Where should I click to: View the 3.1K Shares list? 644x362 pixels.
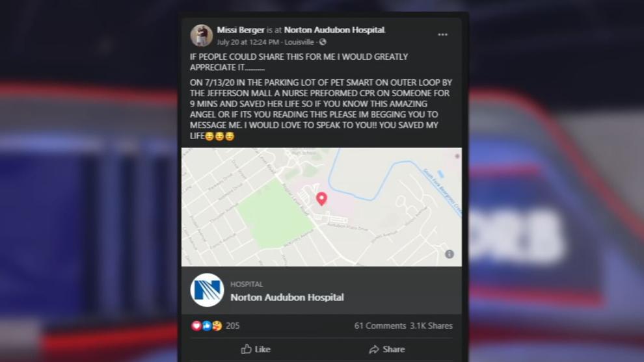(x=431, y=326)
